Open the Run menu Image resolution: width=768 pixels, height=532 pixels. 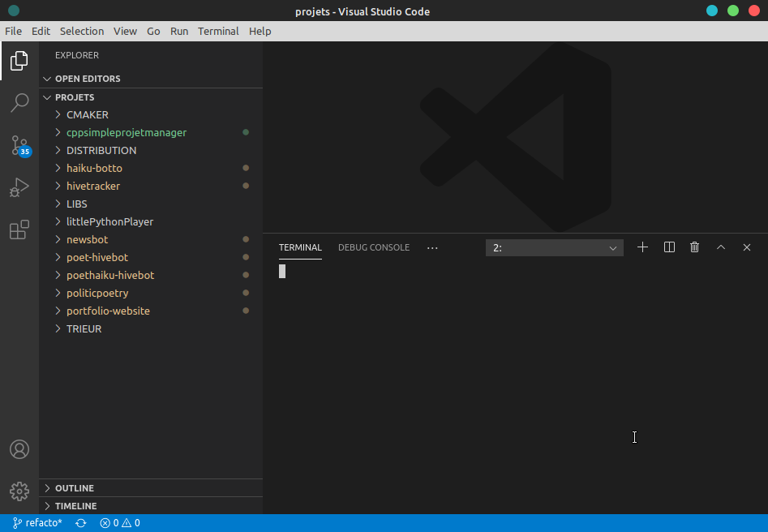[x=179, y=32]
